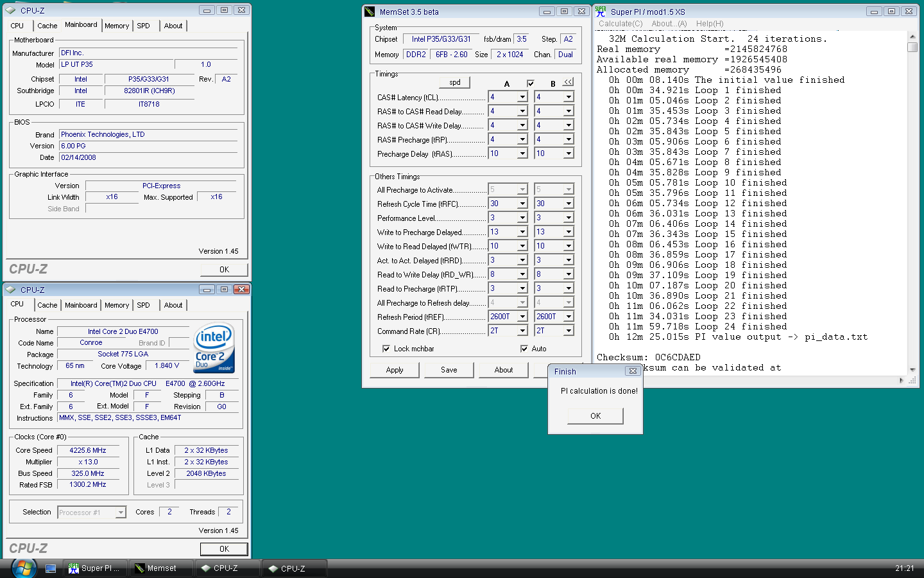This screenshot has width=924, height=578.
Task: Click the Bus Speed 325.0 MHz value
Action: coord(88,473)
